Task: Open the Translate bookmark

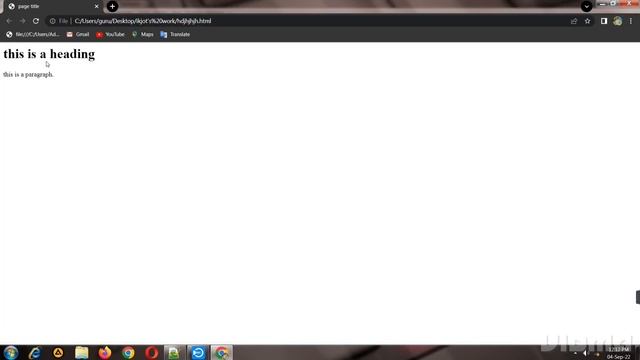Action: tap(175, 34)
